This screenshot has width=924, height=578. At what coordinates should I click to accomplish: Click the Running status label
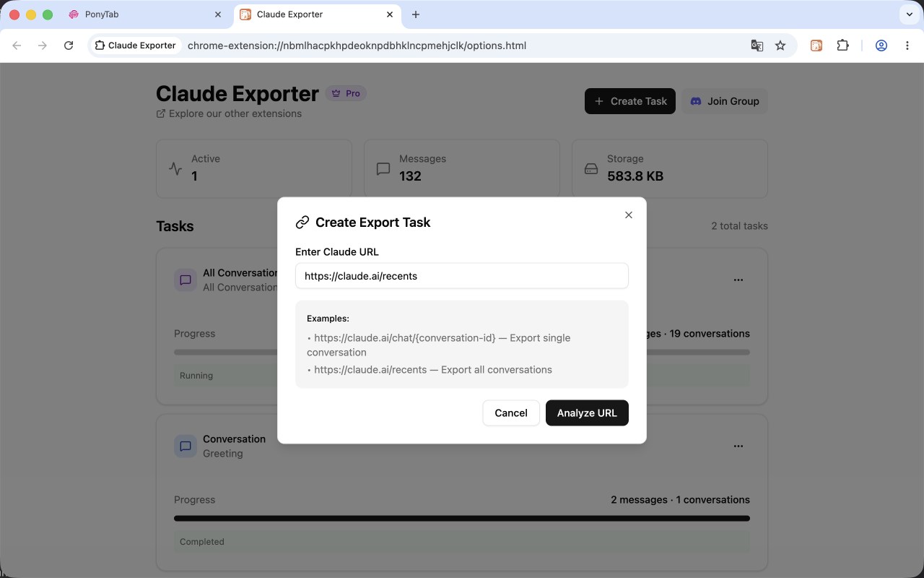click(196, 376)
